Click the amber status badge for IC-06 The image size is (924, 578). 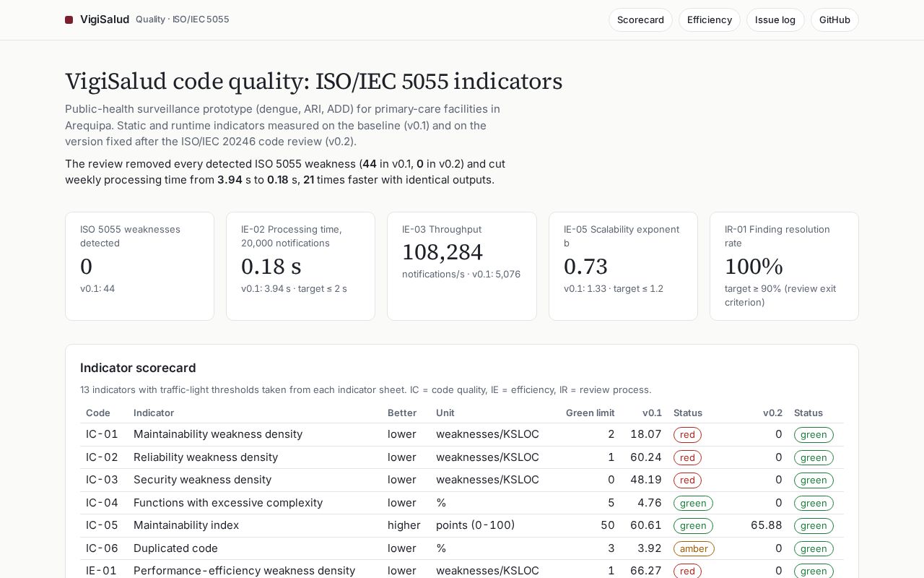pyautogui.click(x=694, y=548)
